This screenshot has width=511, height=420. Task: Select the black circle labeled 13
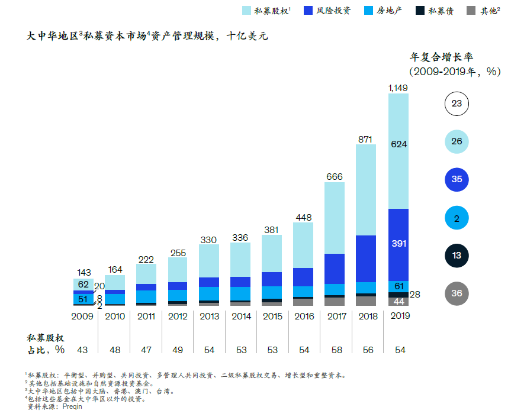pos(457,256)
